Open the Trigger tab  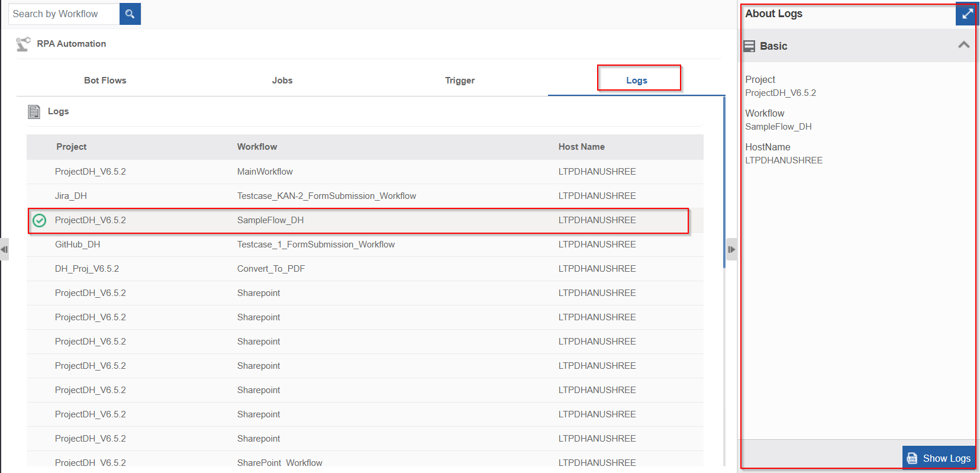point(460,81)
